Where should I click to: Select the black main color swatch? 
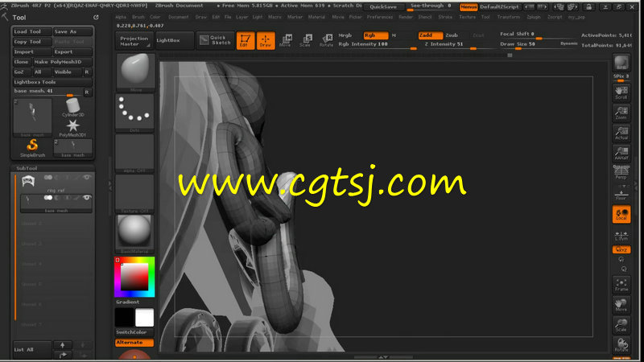click(125, 317)
